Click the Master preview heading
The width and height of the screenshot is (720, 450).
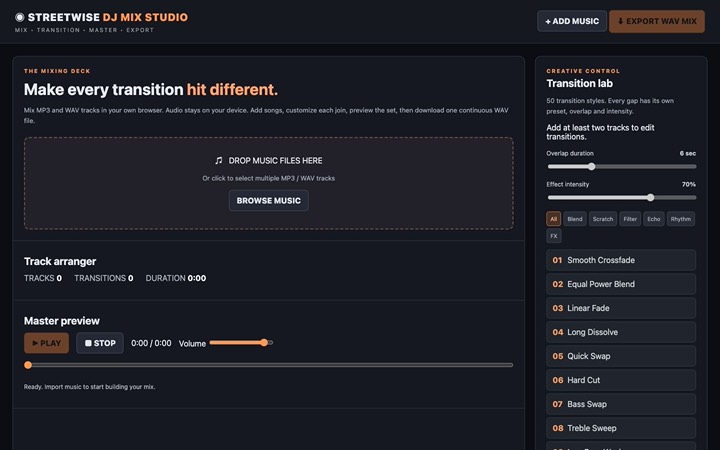click(x=62, y=321)
